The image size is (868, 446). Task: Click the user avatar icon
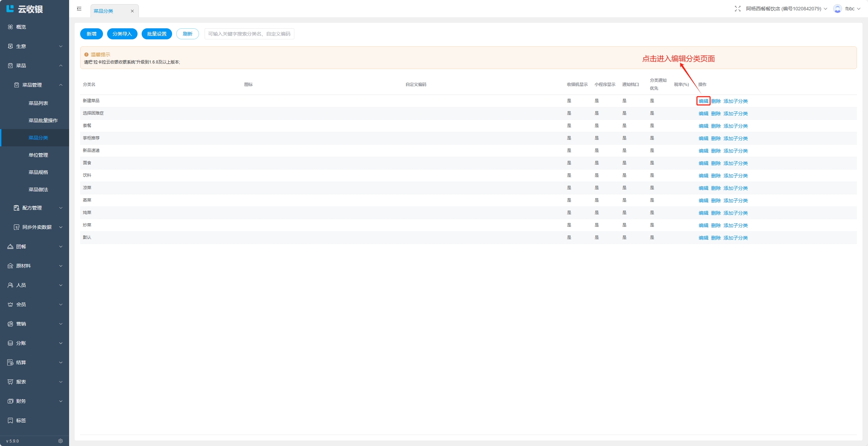[x=837, y=9]
